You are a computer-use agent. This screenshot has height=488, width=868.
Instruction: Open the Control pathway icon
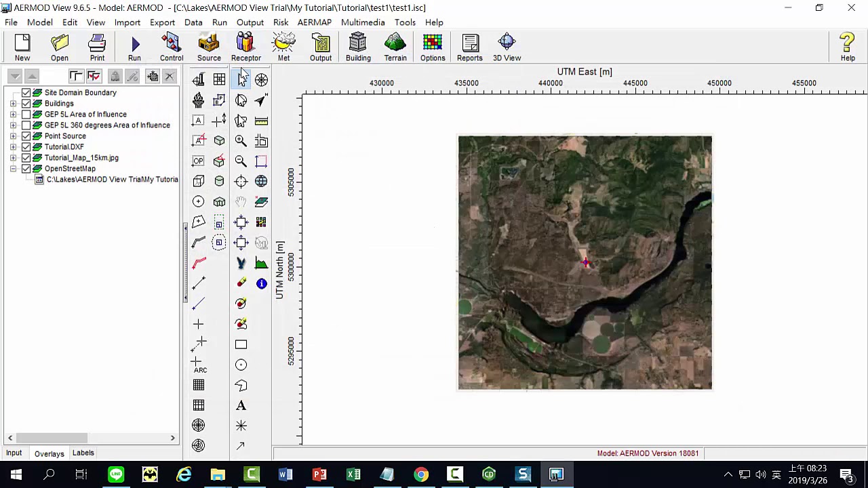(172, 47)
